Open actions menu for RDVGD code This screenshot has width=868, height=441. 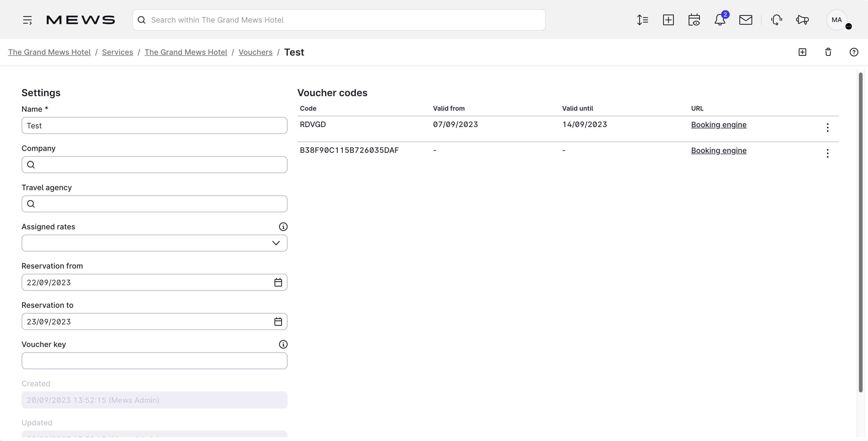coord(828,128)
